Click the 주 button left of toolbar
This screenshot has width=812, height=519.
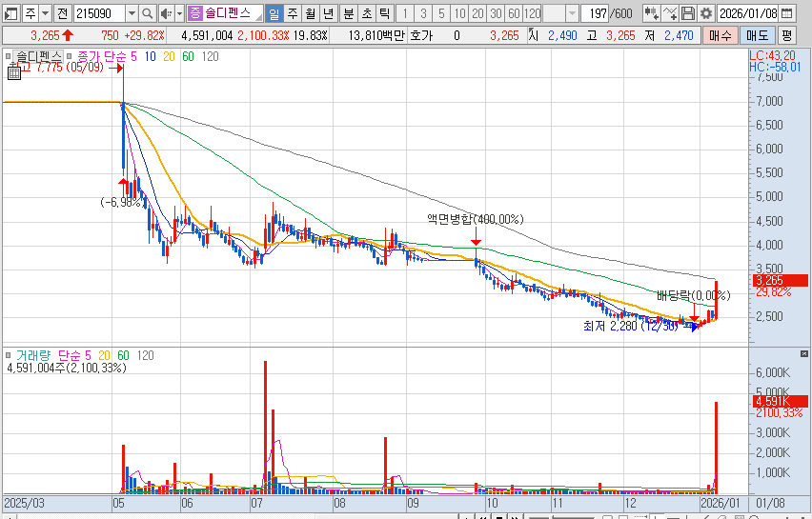coord(30,13)
